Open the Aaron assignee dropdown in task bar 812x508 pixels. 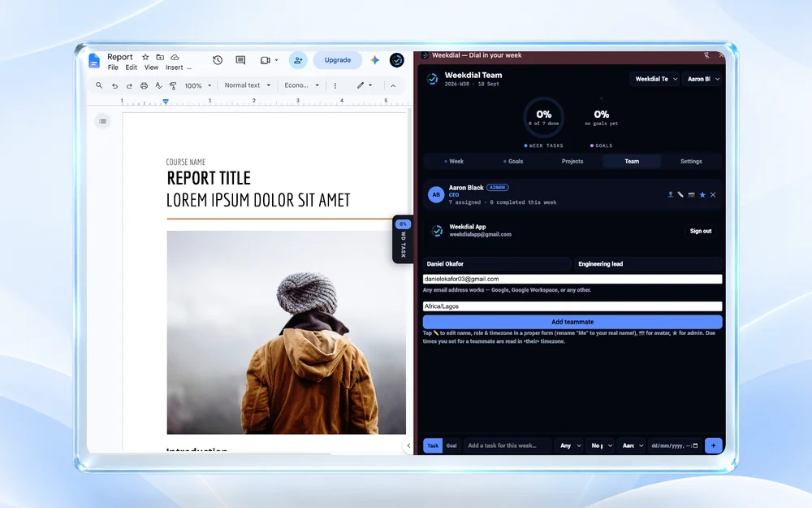pos(631,445)
